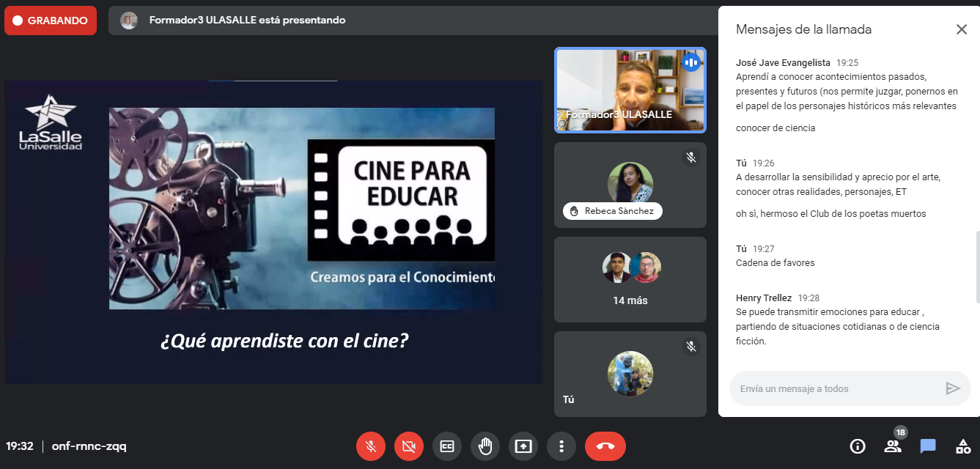The width and height of the screenshot is (980, 469).
Task: Select the Formador3 ULASALLE video tile
Action: (x=630, y=89)
